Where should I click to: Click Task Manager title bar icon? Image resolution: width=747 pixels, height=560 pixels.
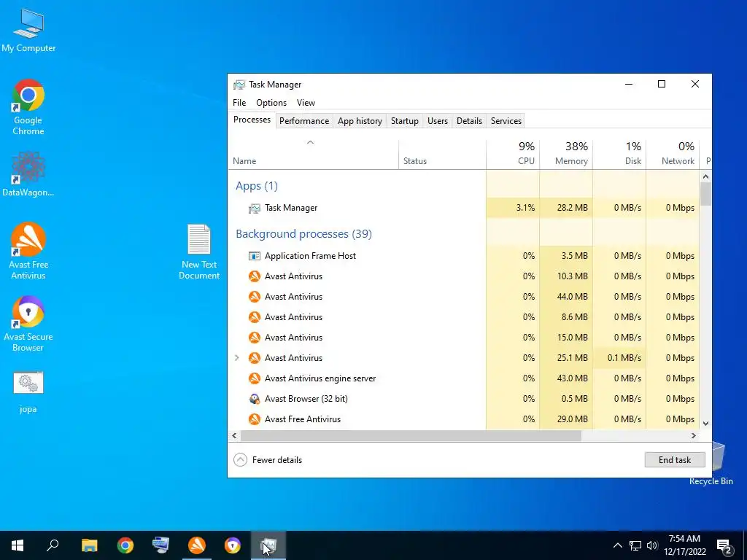(x=239, y=85)
